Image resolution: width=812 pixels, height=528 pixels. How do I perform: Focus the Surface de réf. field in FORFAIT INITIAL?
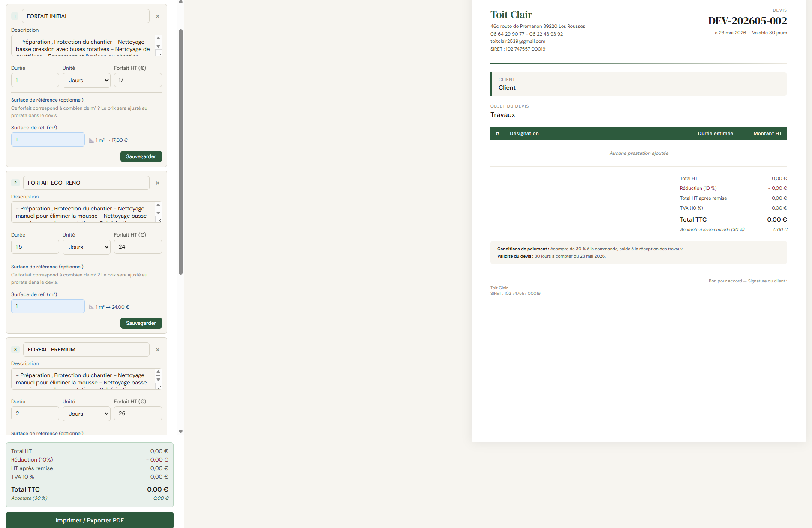pos(48,139)
